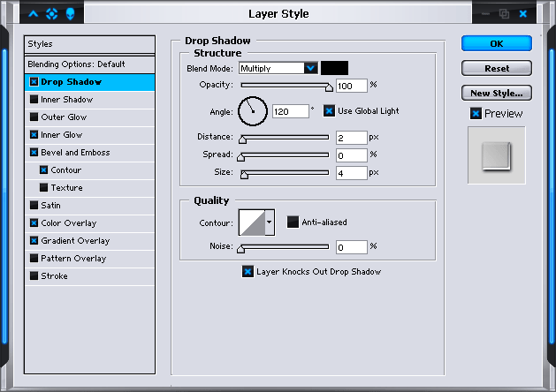Toggle Use Global Light checkbox
This screenshot has width=556, height=392.
point(329,111)
